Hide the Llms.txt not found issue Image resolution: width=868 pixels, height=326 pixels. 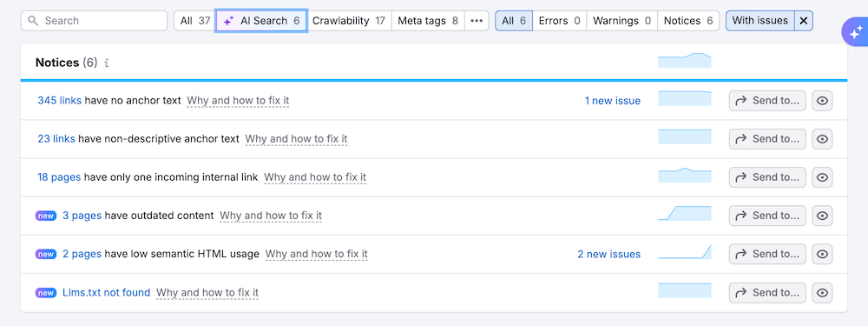(x=822, y=293)
